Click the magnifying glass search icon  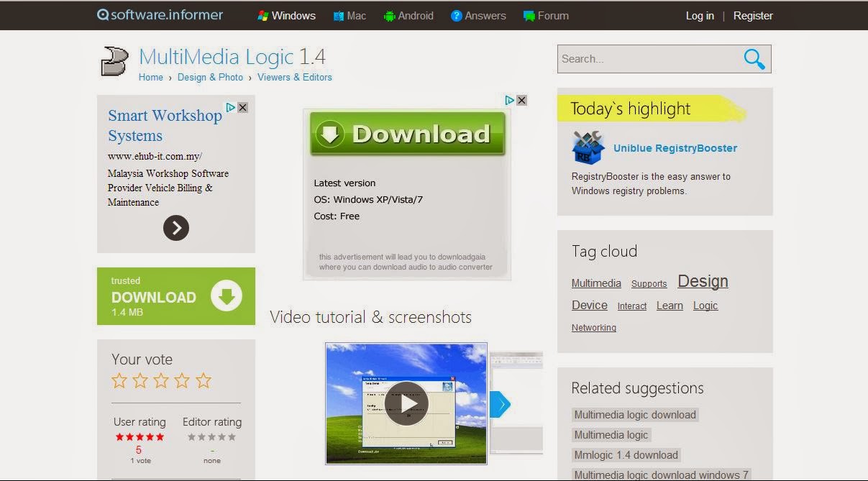point(754,59)
